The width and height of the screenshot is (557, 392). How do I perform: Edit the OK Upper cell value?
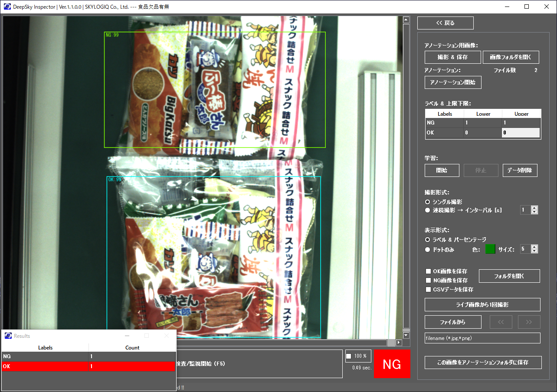(x=521, y=133)
